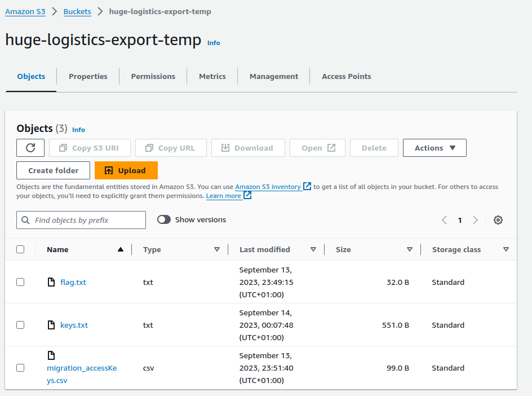Open the Access Points tab
Screen dimensions: 532x396
point(346,76)
